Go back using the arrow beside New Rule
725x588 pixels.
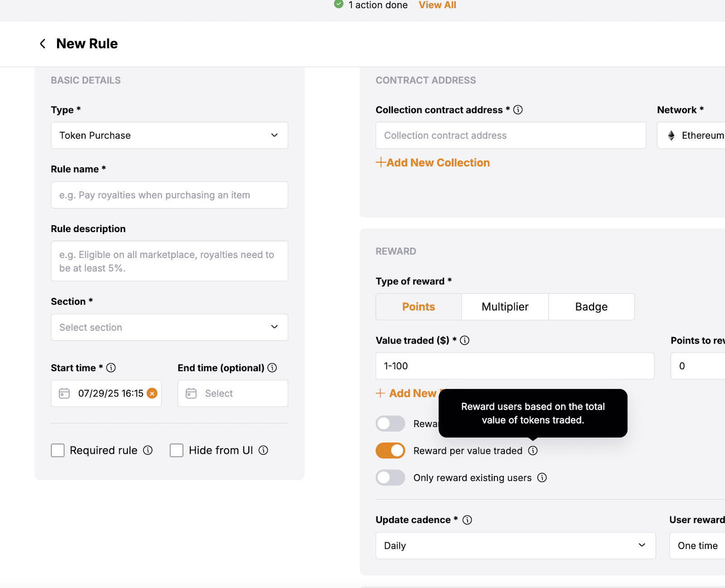[43, 44]
